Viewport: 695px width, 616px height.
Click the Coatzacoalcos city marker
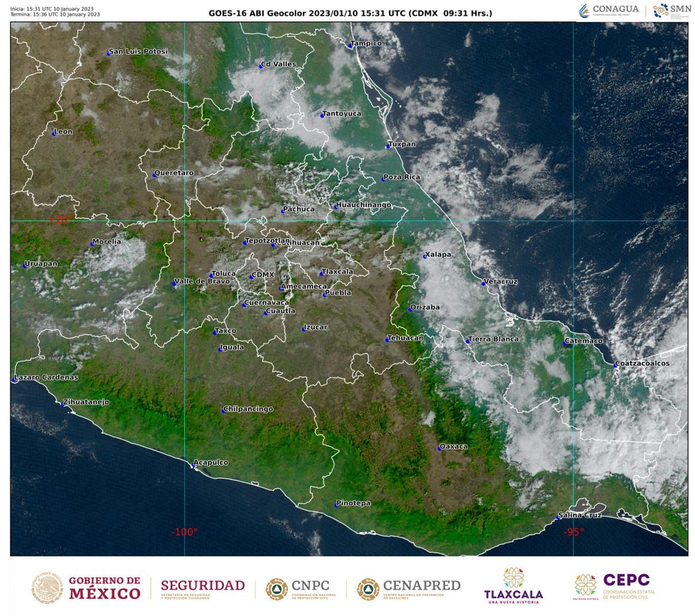coord(615,365)
